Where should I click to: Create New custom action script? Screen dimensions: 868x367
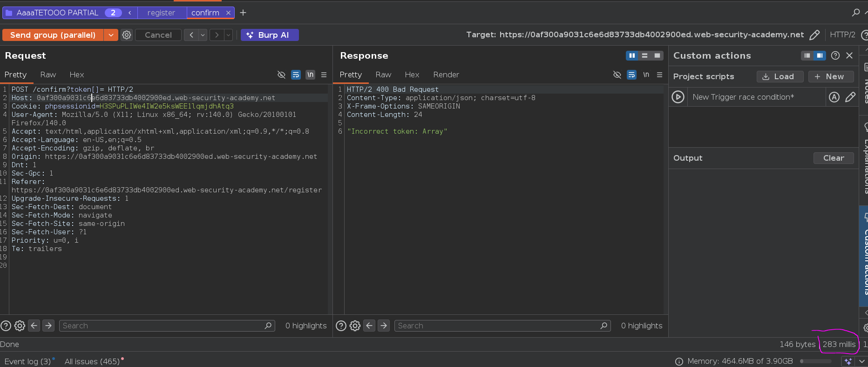pyautogui.click(x=831, y=76)
